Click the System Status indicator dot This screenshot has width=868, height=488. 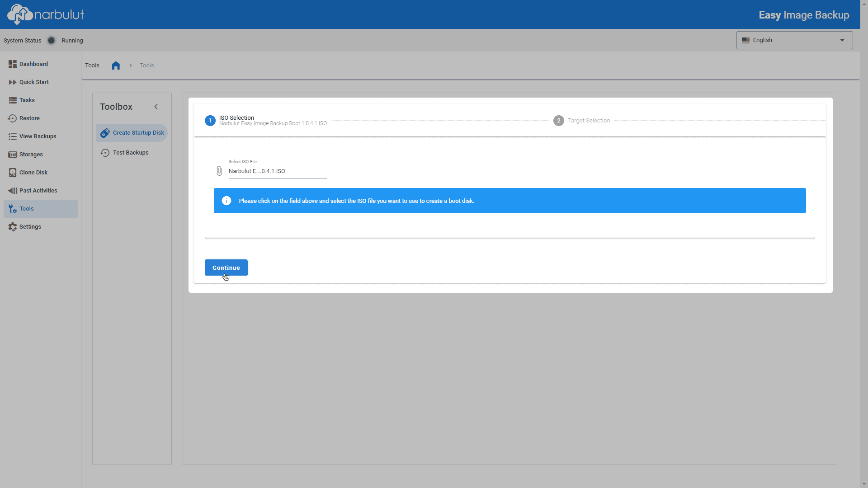pyautogui.click(x=52, y=41)
